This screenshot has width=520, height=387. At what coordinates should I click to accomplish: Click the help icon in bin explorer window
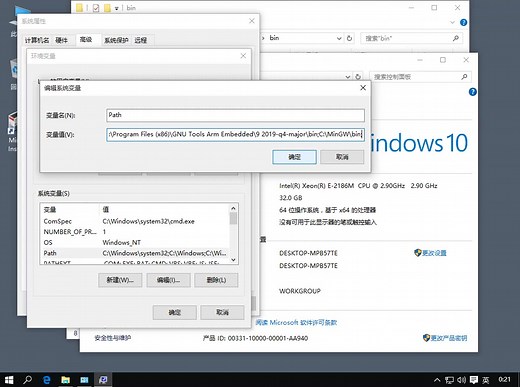(463, 22)
